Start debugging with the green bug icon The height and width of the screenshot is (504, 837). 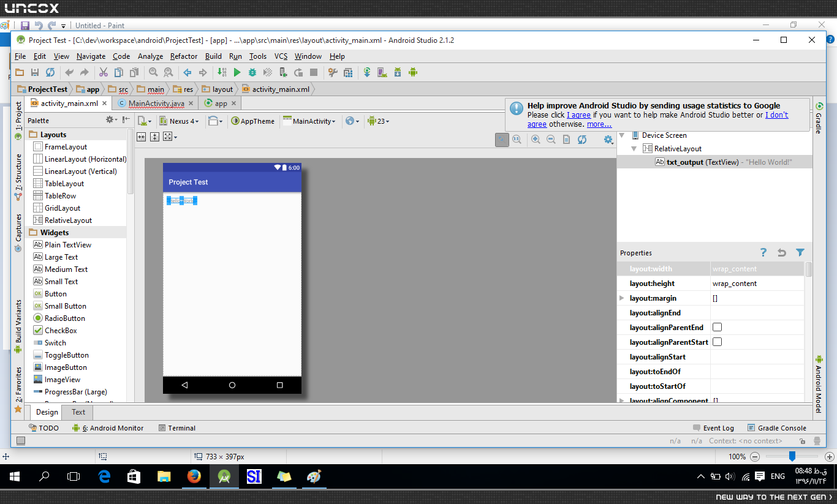[252, 72]
